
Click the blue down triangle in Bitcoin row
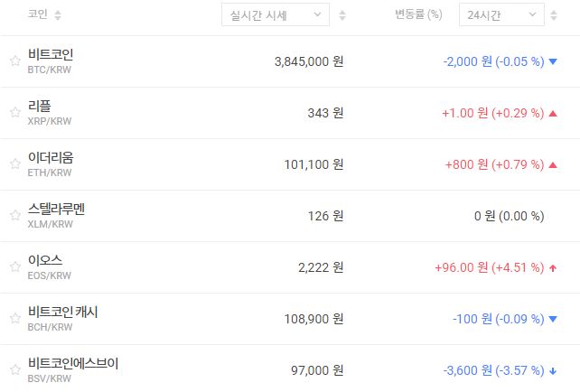point(552,61)
